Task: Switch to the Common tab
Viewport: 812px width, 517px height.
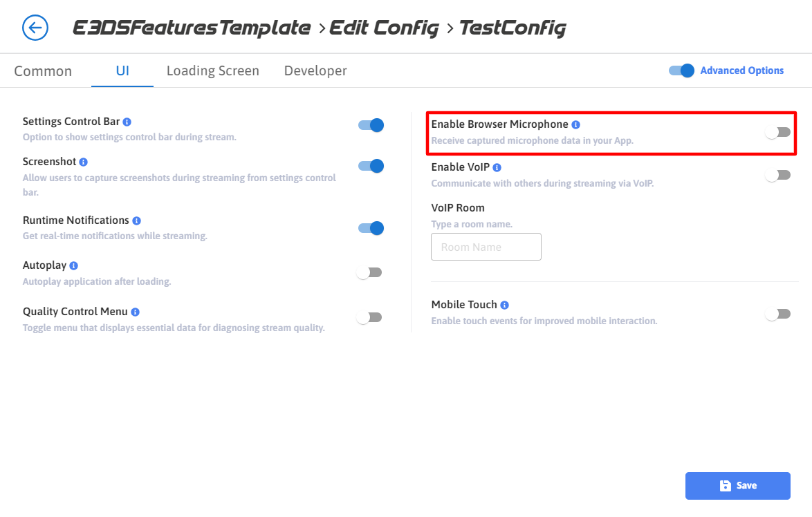Action: point(43,71)
